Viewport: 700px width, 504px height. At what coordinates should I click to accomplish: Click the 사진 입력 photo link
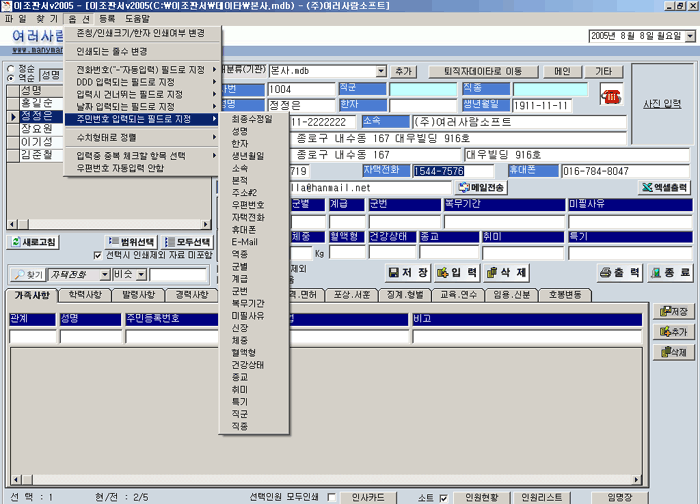click(662, 103)
